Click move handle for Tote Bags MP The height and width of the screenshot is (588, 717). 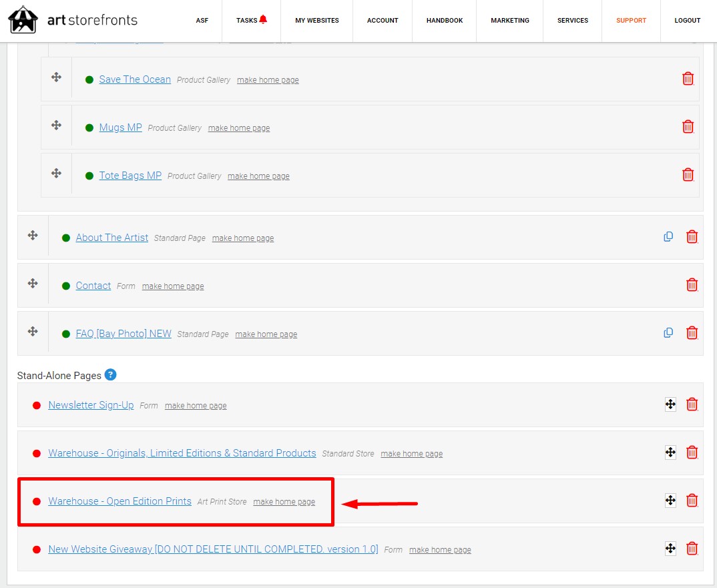pos(56,173)
